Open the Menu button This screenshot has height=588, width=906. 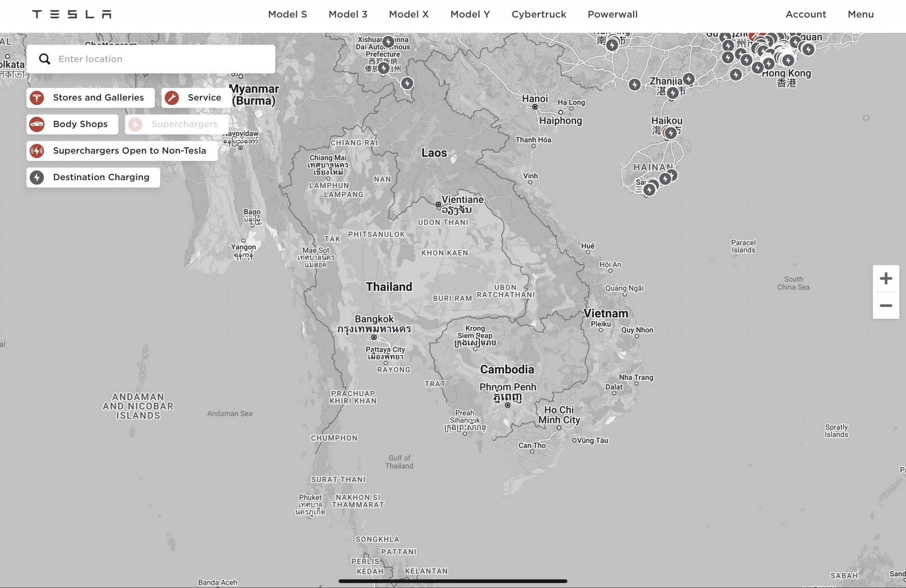860,14
